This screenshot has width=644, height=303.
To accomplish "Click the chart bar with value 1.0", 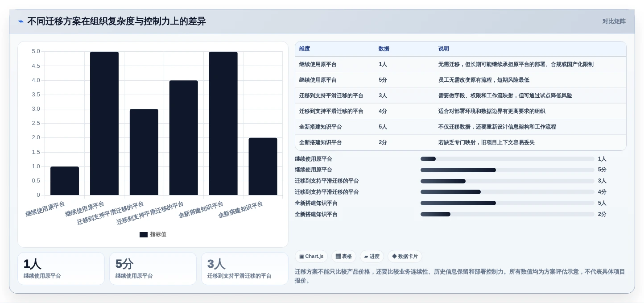I will coord(65,181).
